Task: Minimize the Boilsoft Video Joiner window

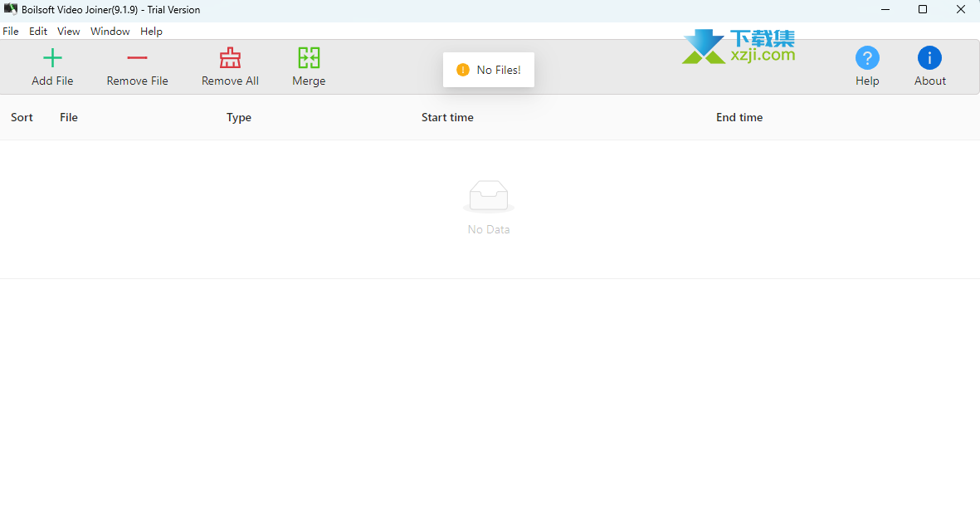Action: [885, 9]
